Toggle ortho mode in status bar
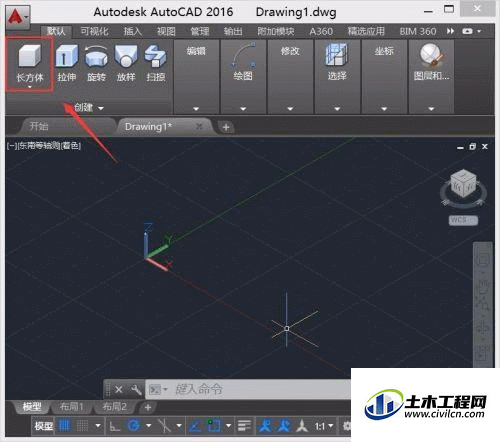This screenshot has width=500, height=442. [115, 426]
